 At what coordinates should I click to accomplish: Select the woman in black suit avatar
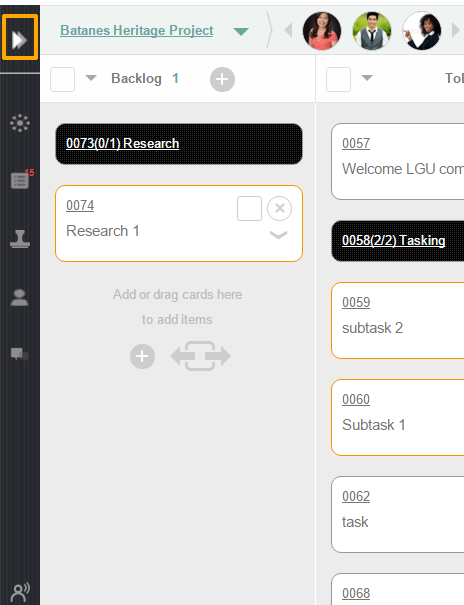coord(422,31)
